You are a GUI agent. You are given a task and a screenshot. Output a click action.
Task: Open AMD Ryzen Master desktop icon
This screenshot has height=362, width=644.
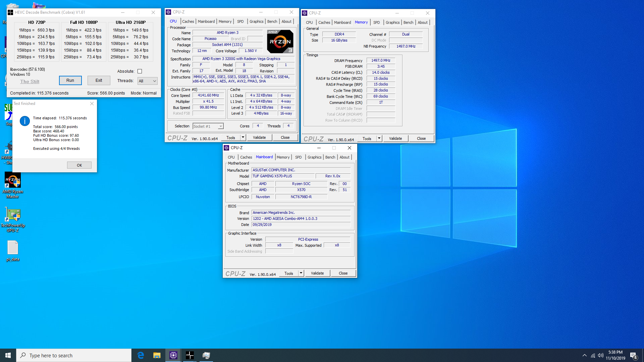(13, 185)
